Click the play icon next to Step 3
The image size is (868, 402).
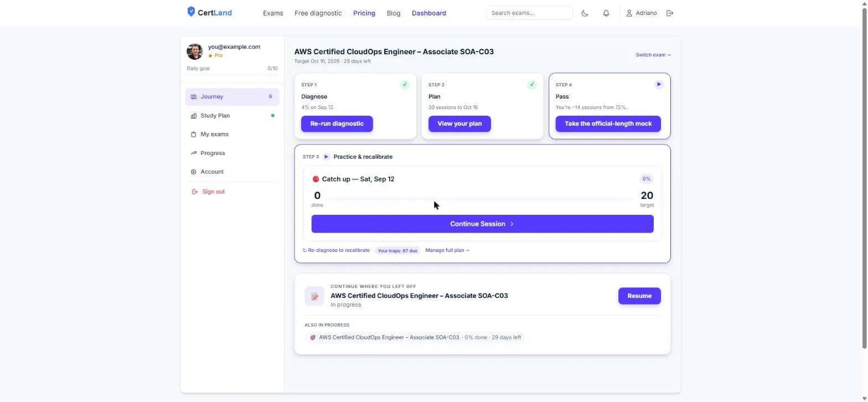(x=326, y=157)
